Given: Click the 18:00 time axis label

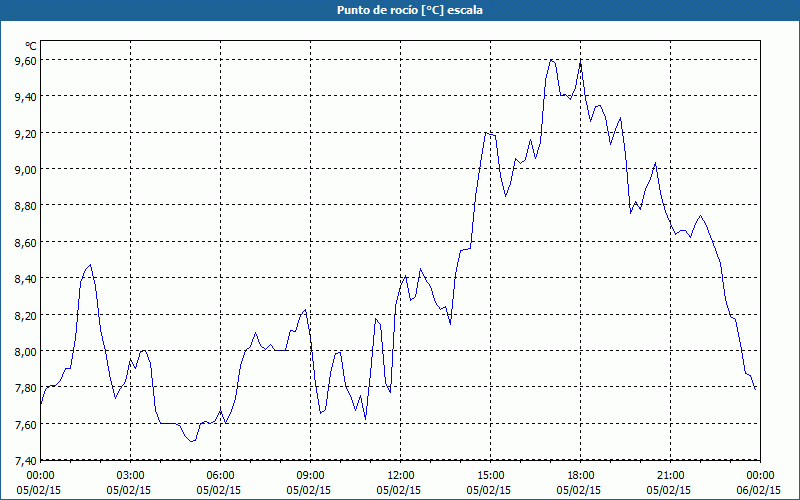Looking at the screenshot, I should 581,476.
